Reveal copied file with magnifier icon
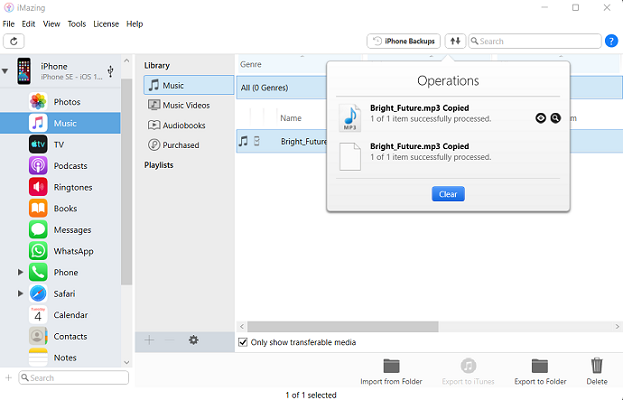The image size is (623, 400). [556, 118]
